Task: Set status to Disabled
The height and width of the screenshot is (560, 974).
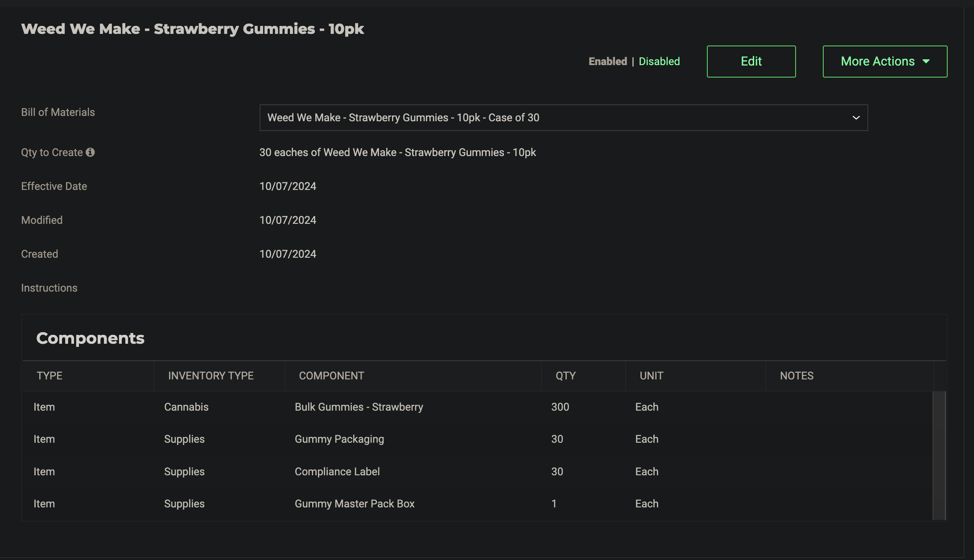Action: pyautogui.click(x=659, y=62)
